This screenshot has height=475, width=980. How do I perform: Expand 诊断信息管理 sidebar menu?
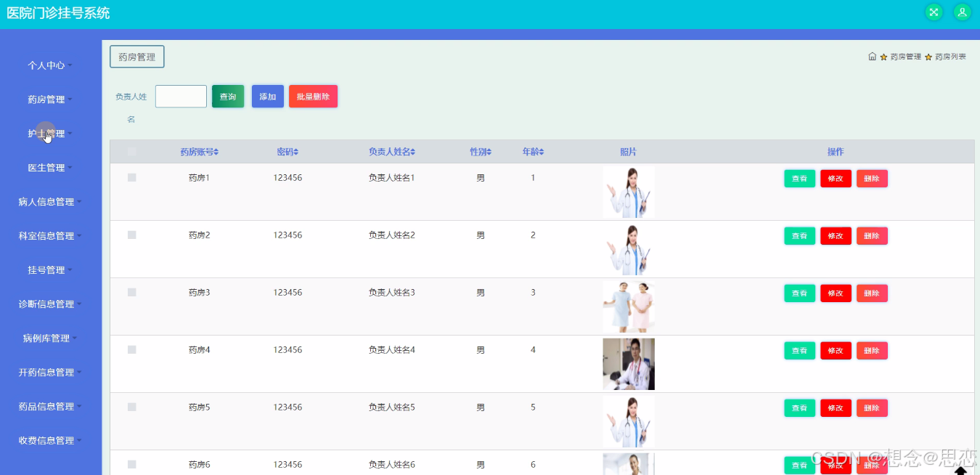click(x=50, y=304)
